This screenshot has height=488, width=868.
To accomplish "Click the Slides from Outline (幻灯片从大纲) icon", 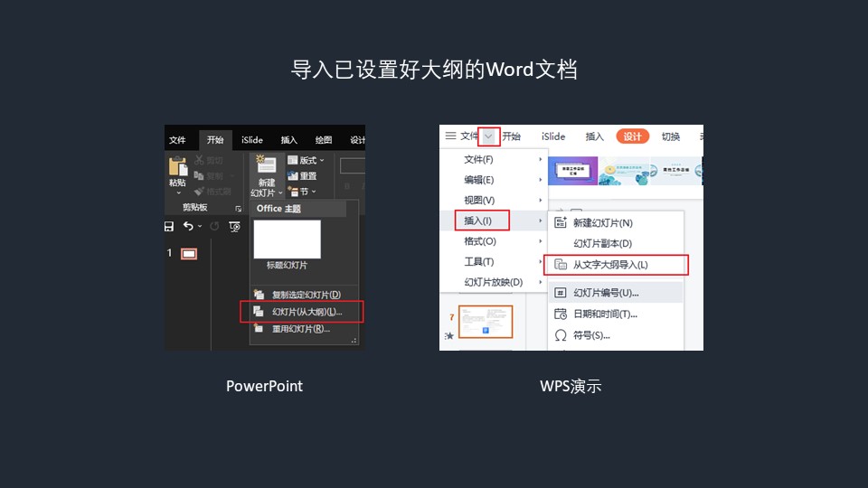I will click(259, 312).
